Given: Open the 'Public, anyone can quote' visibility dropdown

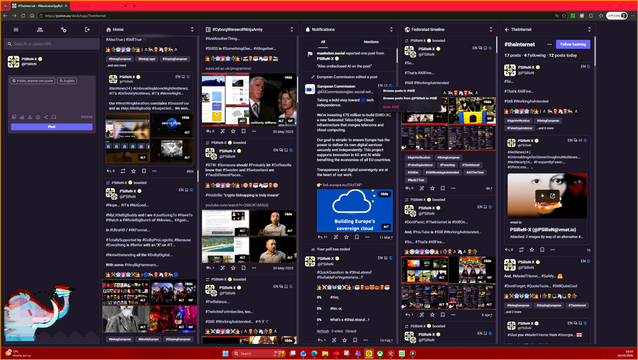Looking at the screenshot, I should tap(33, 81).
